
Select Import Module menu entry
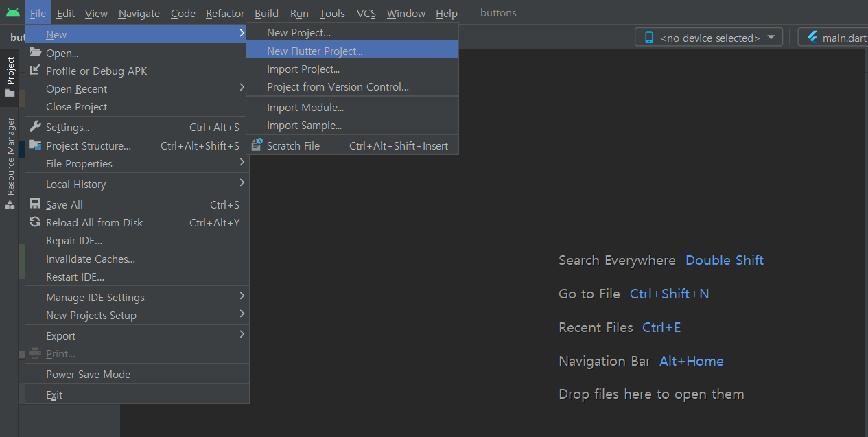(x=353, y=107)
